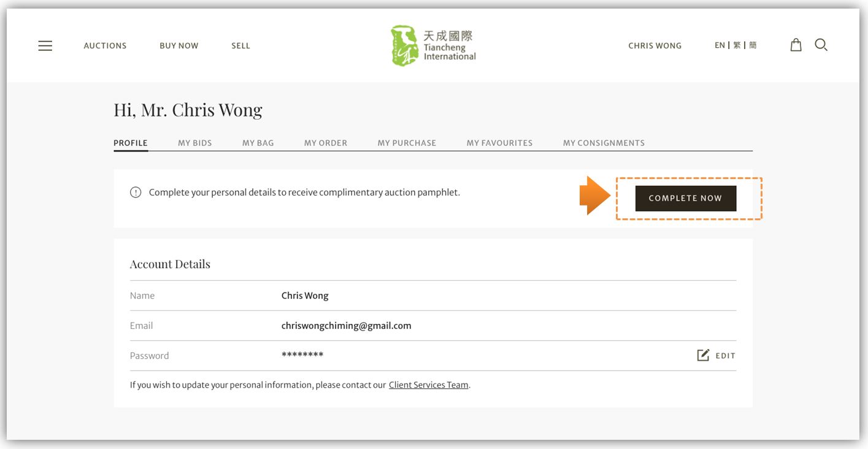Image resolution: width=868 pixels, height=449 pixels.
Task: Select the Profile tab
Action: pos(131,143)
